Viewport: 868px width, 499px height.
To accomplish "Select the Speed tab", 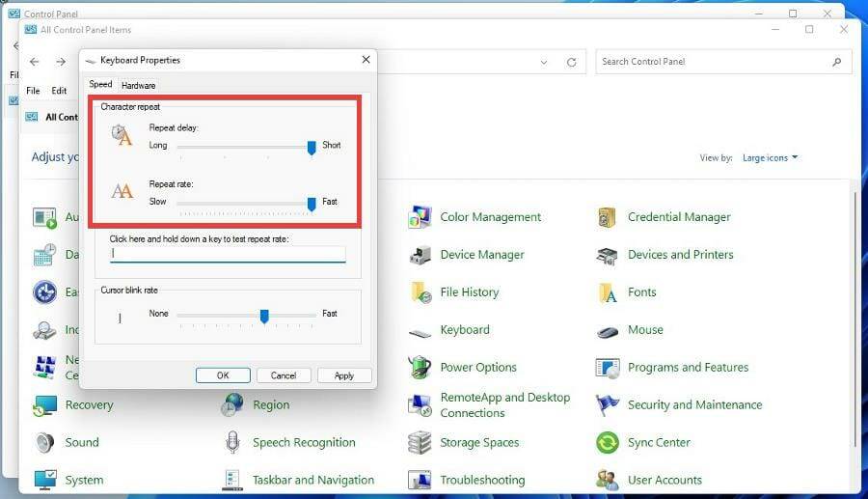I will [100, 84].
